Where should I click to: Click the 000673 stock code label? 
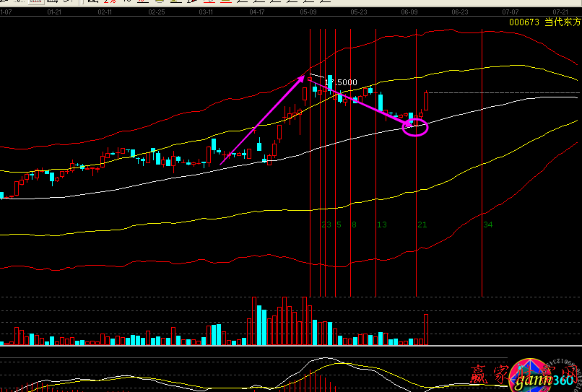(524, 22)
